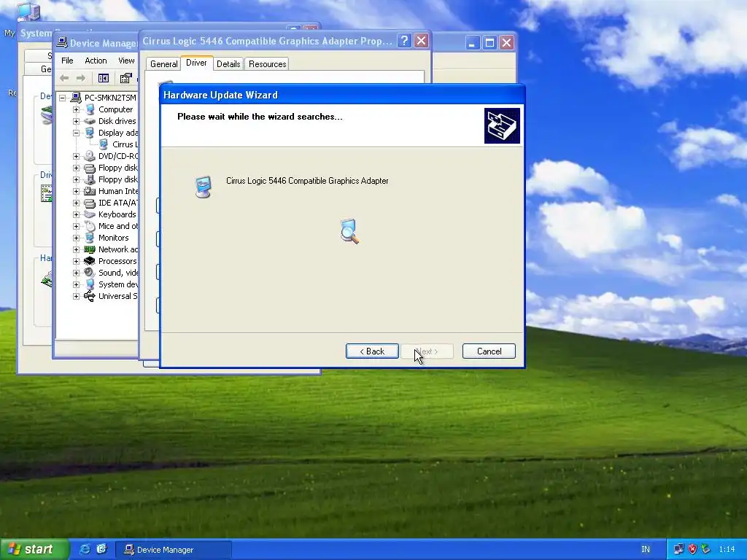Screen dimensions: 747x560
Task: Select the Network adapters icon
Action: pos(90,249)
